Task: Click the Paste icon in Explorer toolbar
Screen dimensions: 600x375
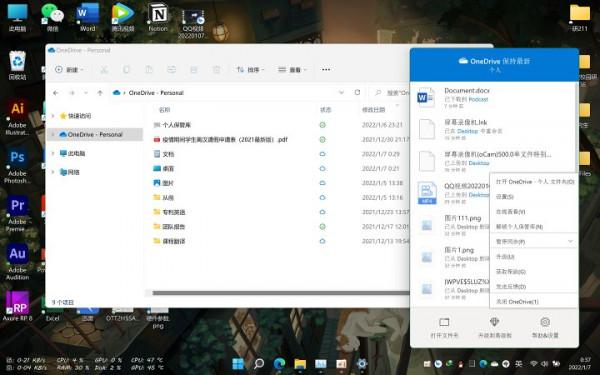Action: click(149, 70)
